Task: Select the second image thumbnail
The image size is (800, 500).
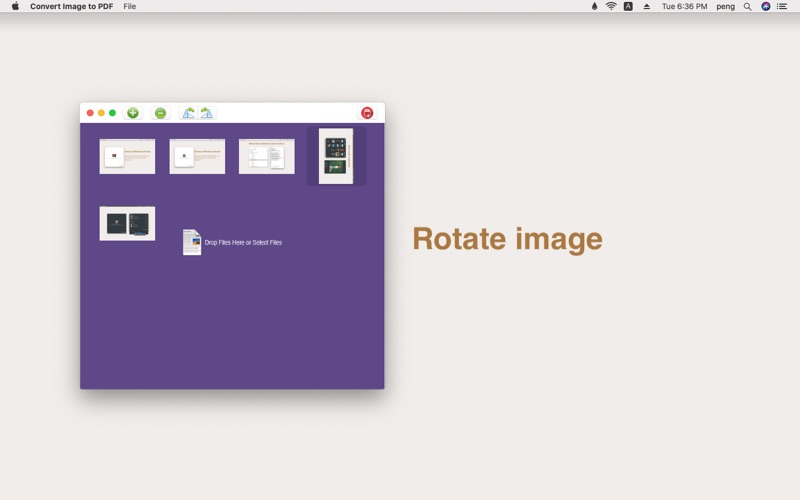Action: click(197, 156)
